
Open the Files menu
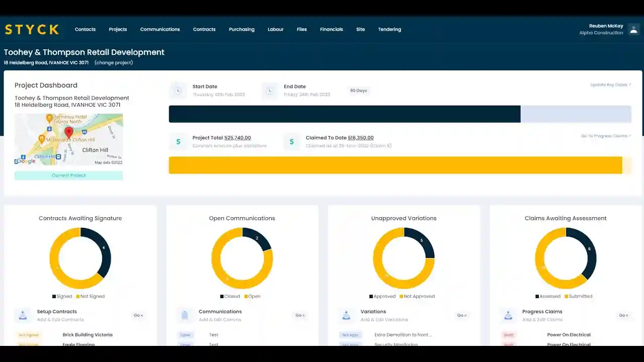tap(302, 29)
